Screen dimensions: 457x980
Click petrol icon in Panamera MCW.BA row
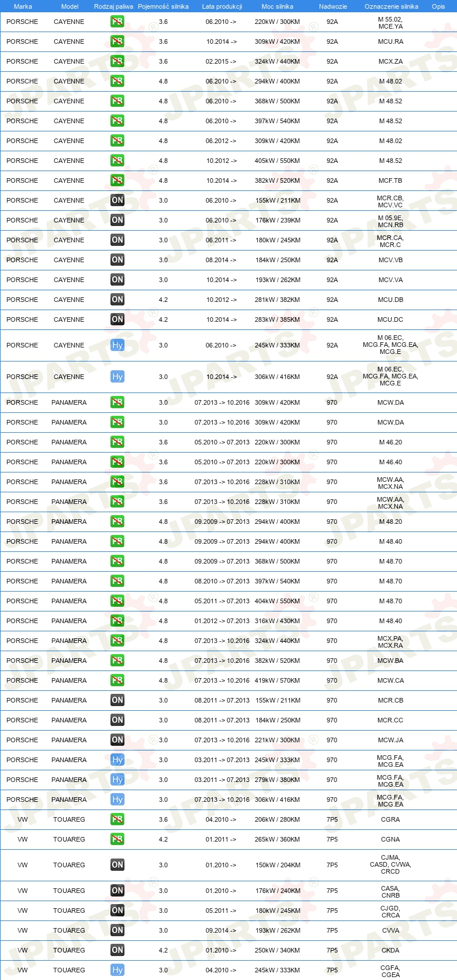[x=117, y=661]
